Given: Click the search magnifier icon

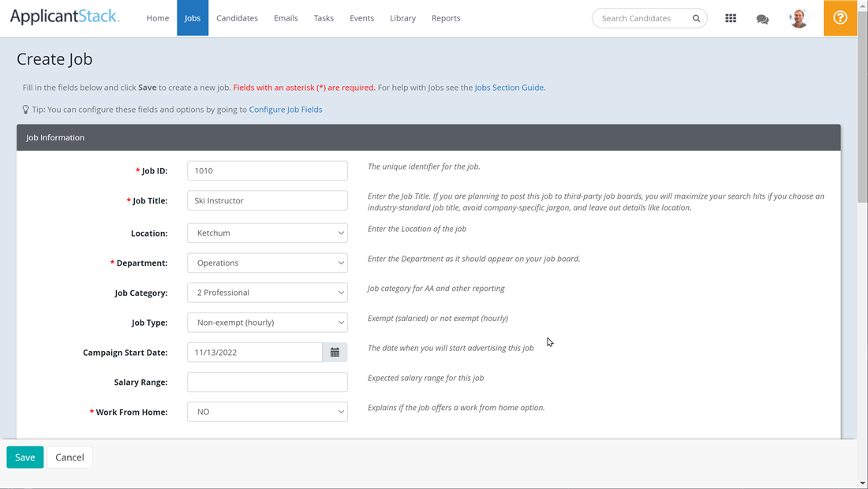Looking at the screenshot, I should 697,17.
